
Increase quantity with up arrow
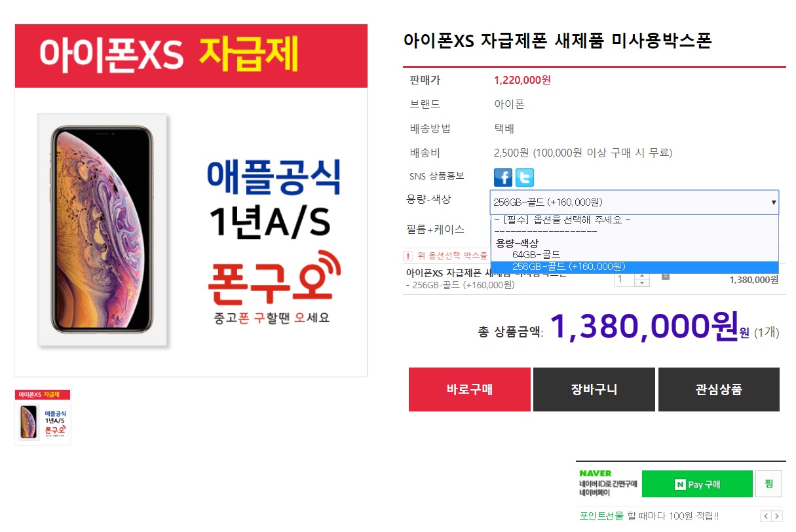(x=643, y=276)
